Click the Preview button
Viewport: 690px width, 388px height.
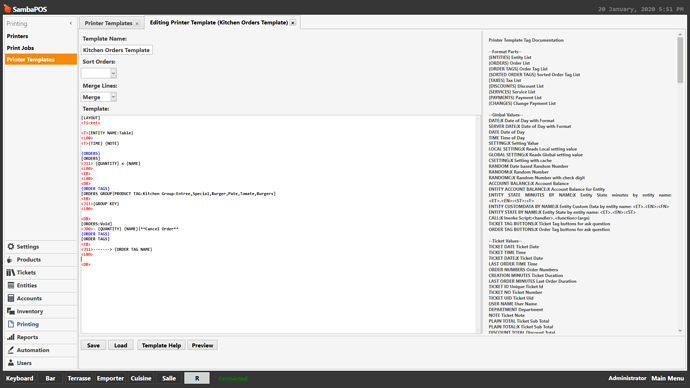[202, 345]
